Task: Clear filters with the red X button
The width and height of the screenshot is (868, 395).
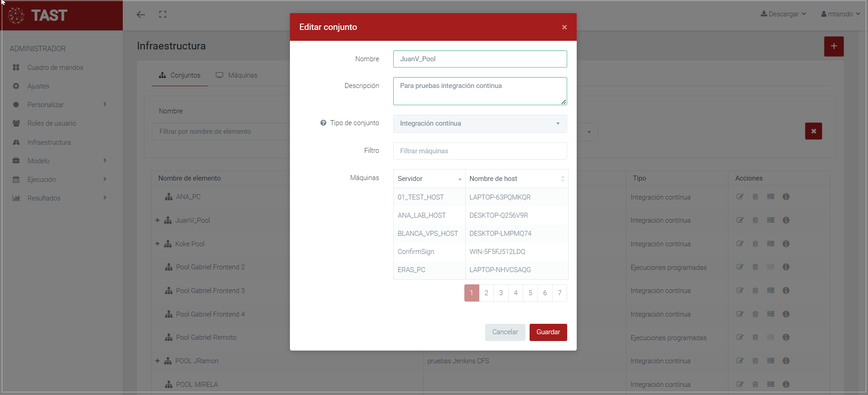Action: click(813, 131)
